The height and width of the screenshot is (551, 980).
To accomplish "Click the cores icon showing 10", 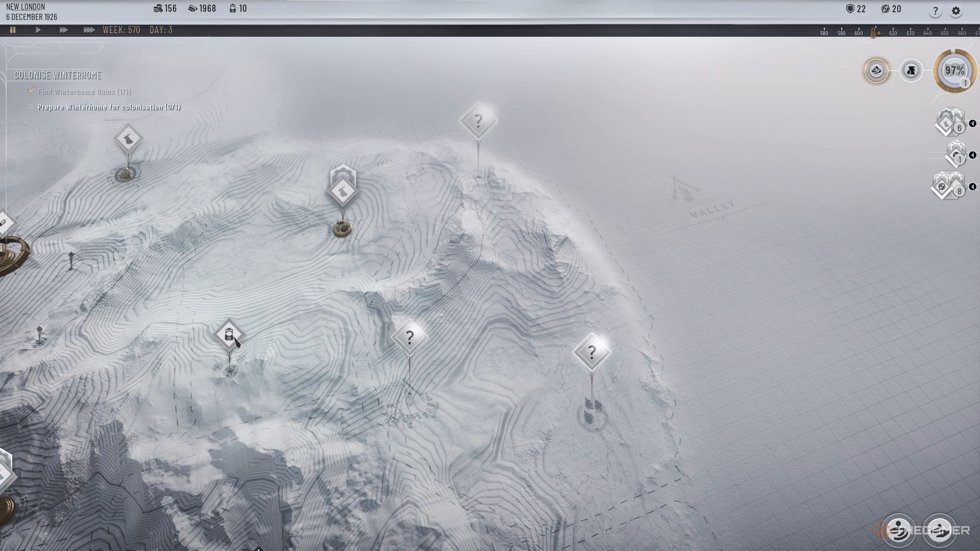I will tap(232, 8).
